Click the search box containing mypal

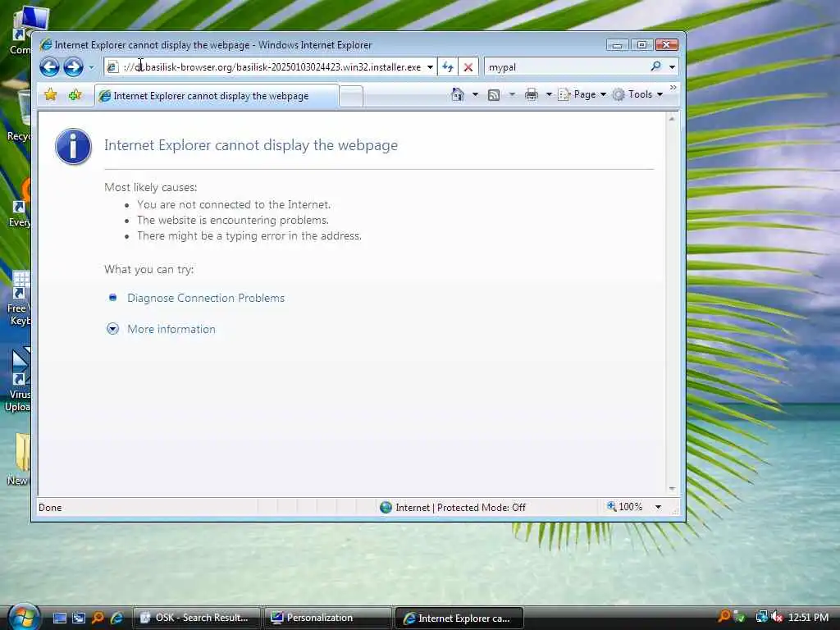click(566, 67)
